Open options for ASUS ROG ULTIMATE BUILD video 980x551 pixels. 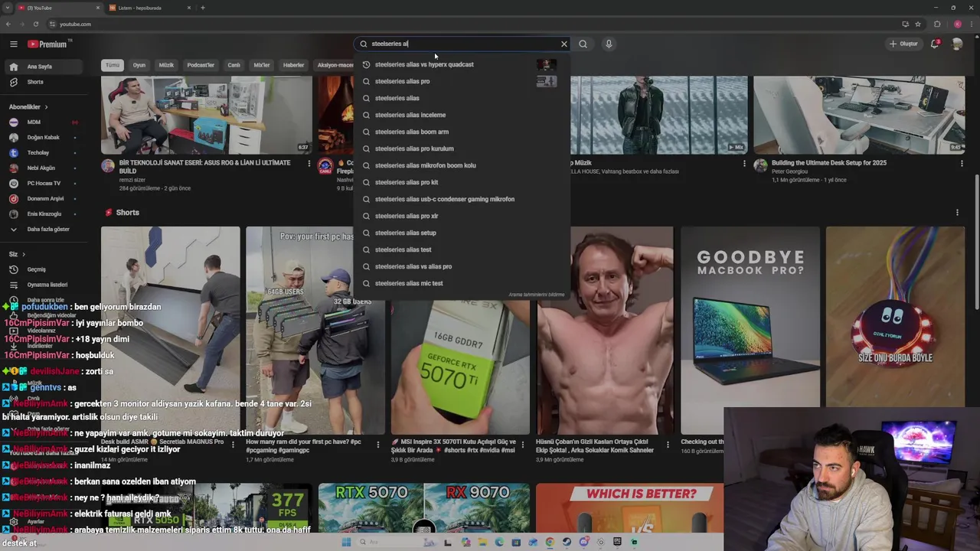(309, 163)
